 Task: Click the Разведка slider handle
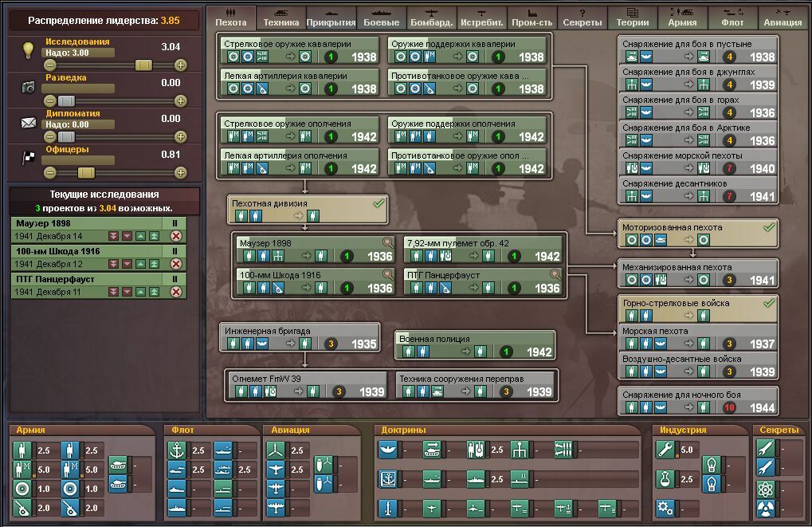[x=66, y=100]
